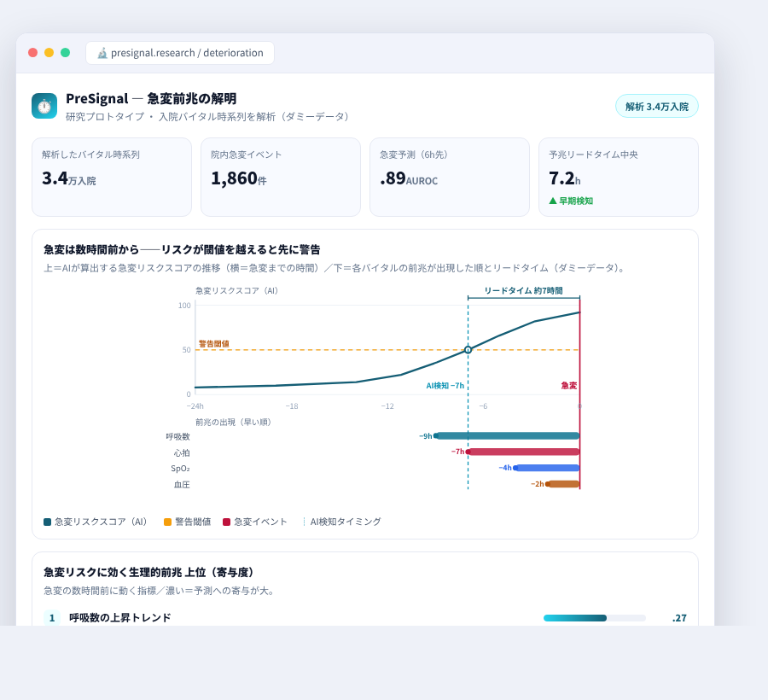
Task: Click the リードタイム 約7時間 bracket label
Action: [523, 290]
